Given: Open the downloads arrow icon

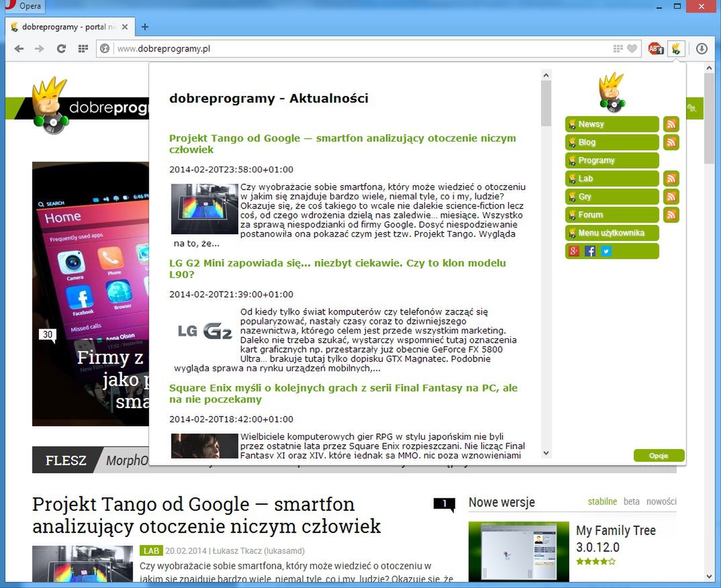Looking at the screenshot, I should point(702,48).
